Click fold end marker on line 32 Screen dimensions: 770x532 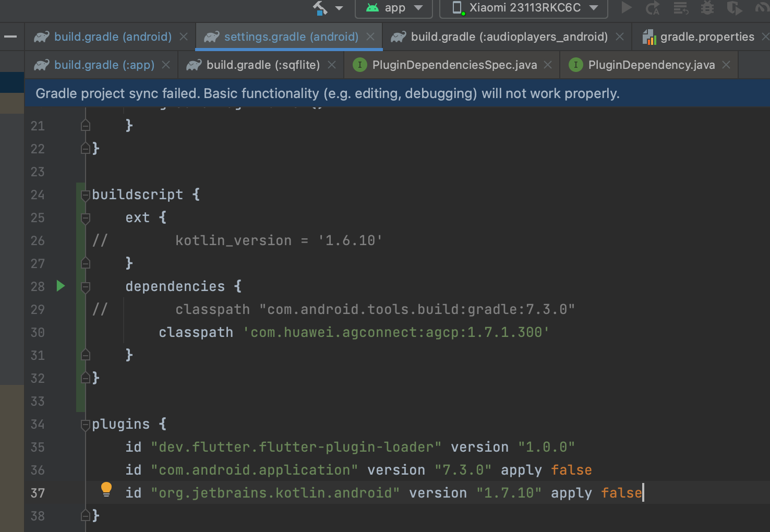click(86, 378)
